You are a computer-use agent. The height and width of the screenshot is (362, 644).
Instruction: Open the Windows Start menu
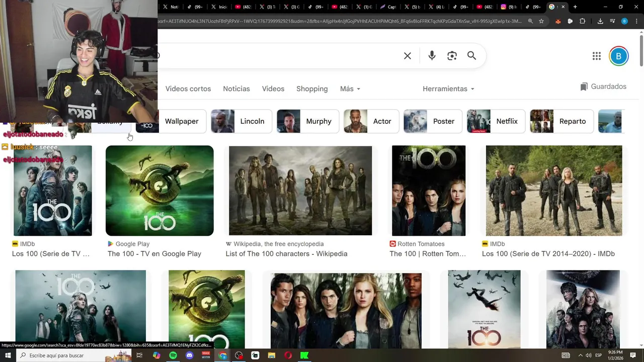(8, 355)
